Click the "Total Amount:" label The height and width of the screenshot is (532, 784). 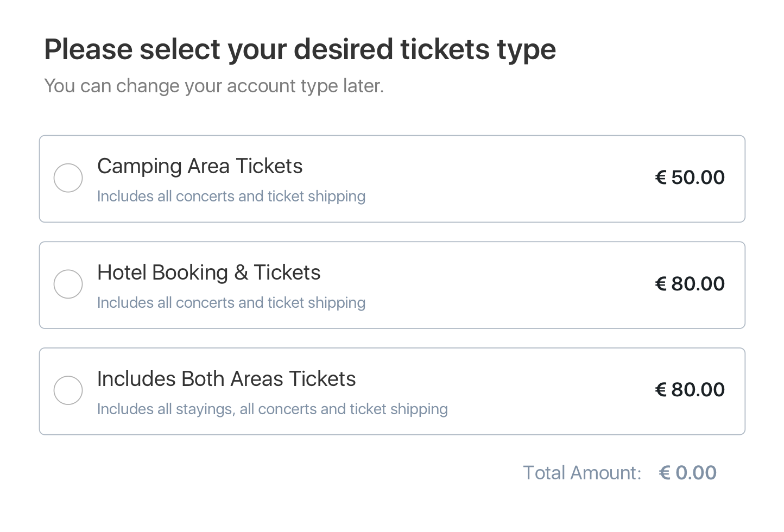582,473
